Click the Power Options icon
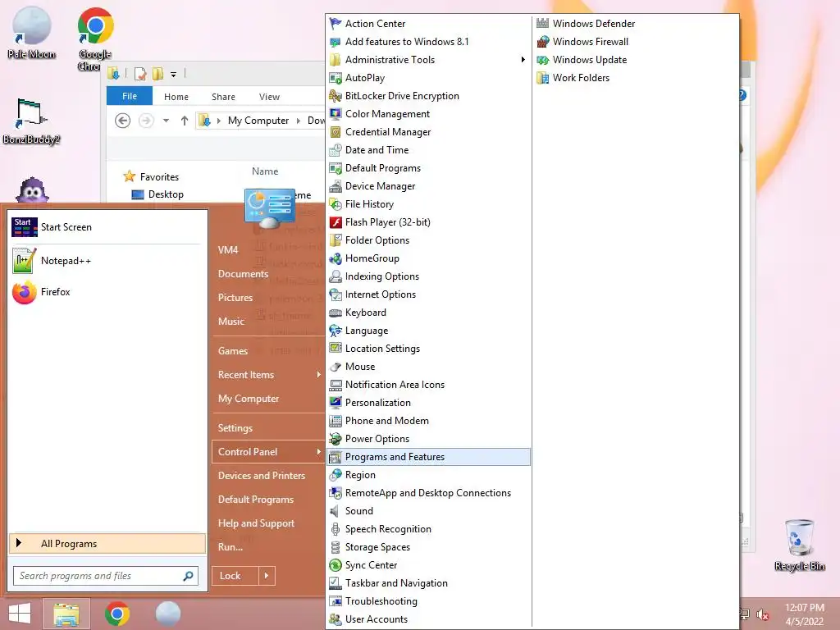 click(336, 439)
